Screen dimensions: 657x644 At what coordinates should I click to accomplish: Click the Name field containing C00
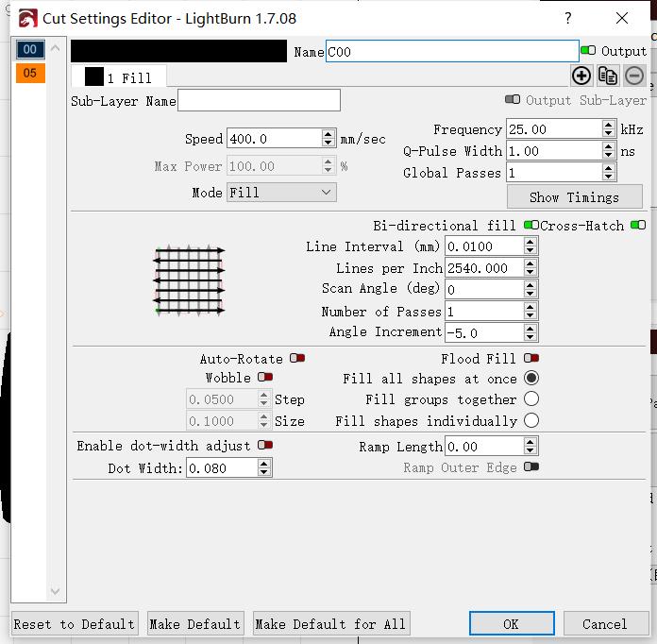[x=452, y=52]
